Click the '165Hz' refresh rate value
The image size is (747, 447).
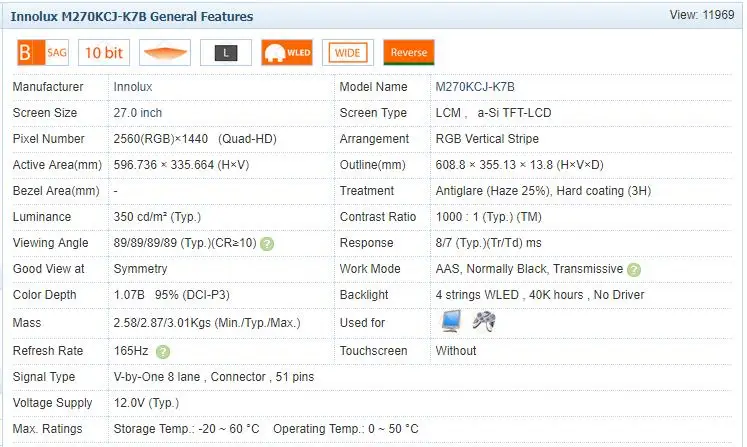pyautogui.click(x=131, y=351)
